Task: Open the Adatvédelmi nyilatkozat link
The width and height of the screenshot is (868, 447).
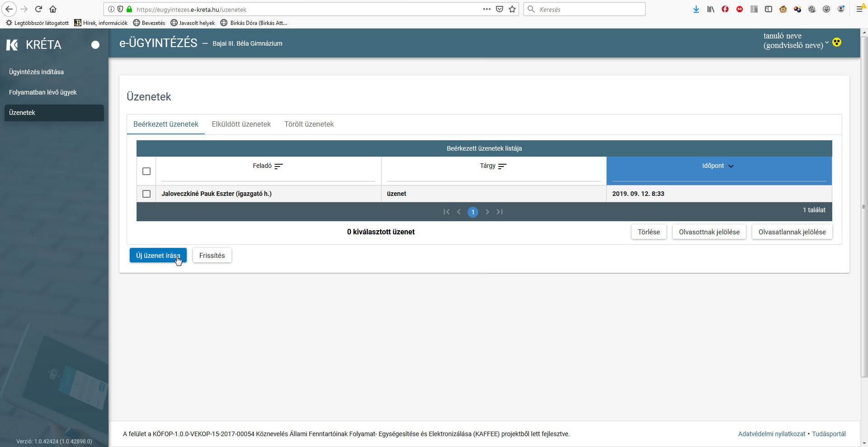Action: [771, 434]
